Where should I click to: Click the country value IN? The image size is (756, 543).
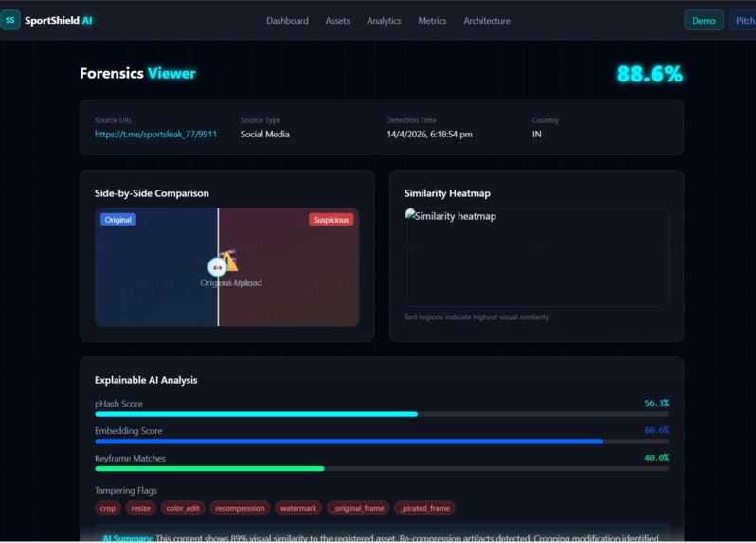point(536,134)
